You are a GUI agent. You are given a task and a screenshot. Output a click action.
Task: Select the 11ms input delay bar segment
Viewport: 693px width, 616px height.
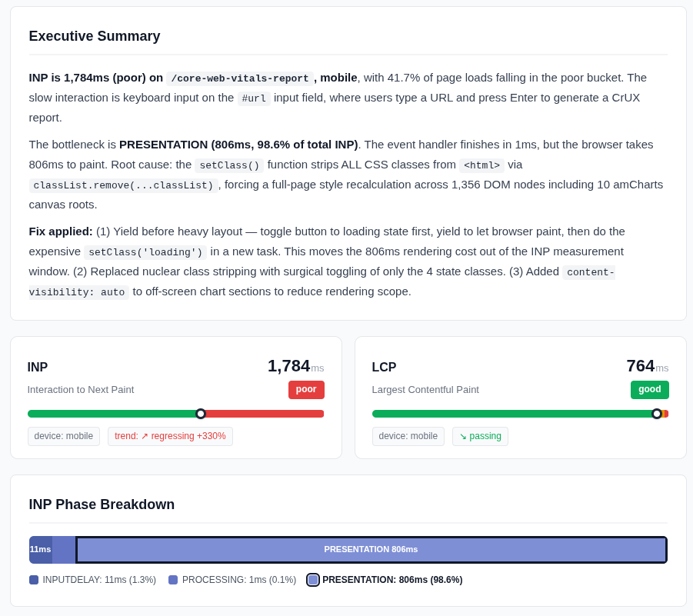40,550
